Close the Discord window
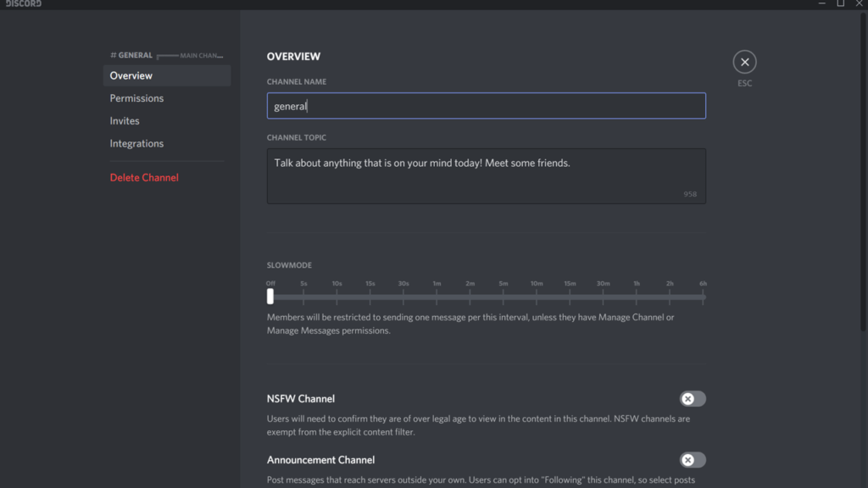This screenshot has height=488, width=868. pyautogui.click(x=860, y=3)
